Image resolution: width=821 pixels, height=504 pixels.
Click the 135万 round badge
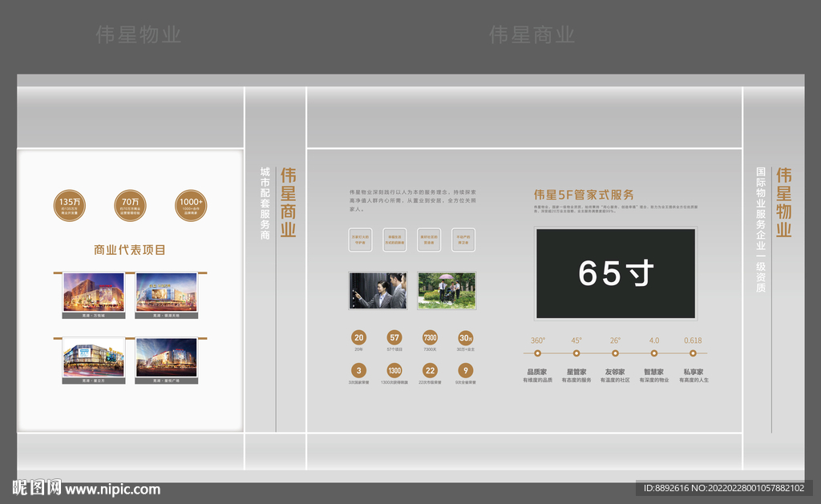[x=70, y=206]
